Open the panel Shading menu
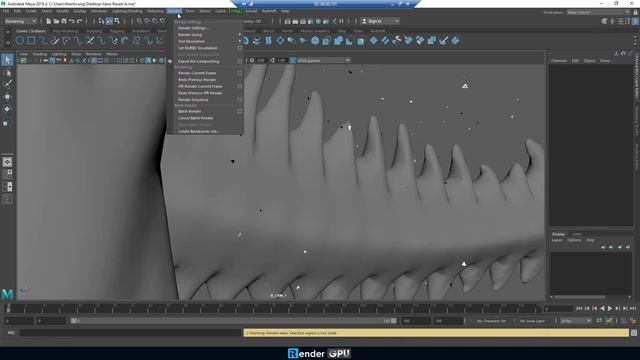 click(40, 54)
